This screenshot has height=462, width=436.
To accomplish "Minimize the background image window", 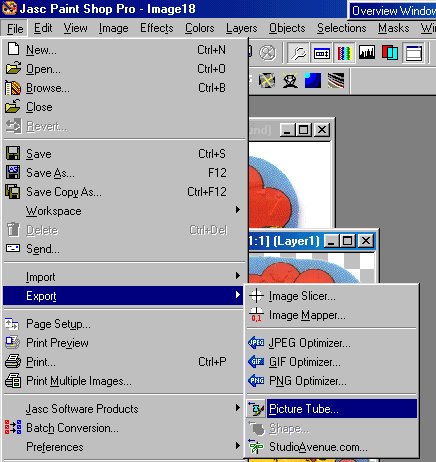I will [288, 130].
